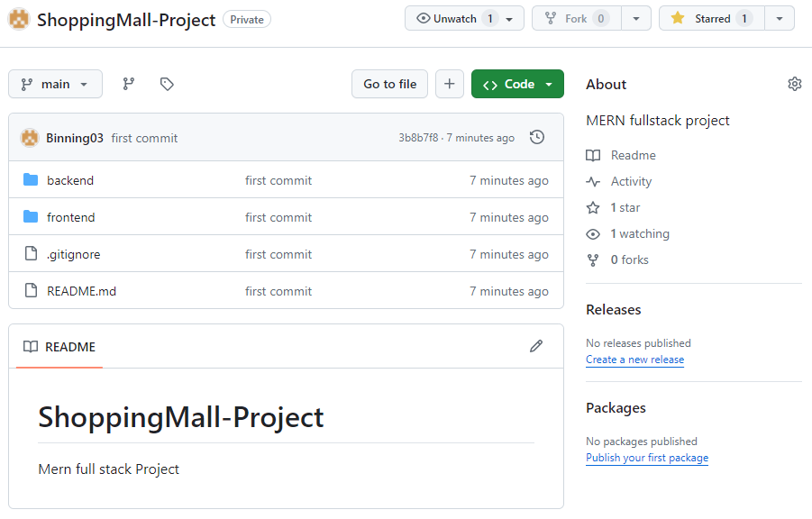Open 'first commit' message in .gitignore row
812x519 pixels.
[278, 254]
